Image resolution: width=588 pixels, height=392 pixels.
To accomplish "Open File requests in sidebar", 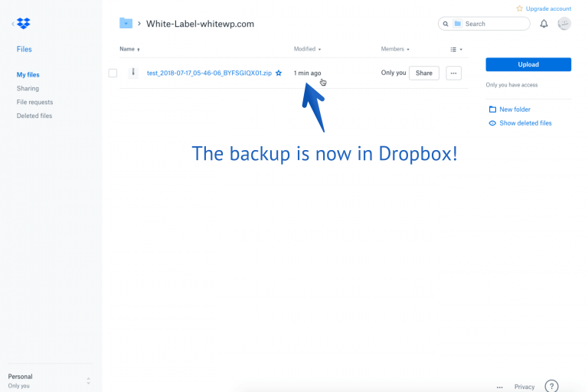I will pos(34,102).
